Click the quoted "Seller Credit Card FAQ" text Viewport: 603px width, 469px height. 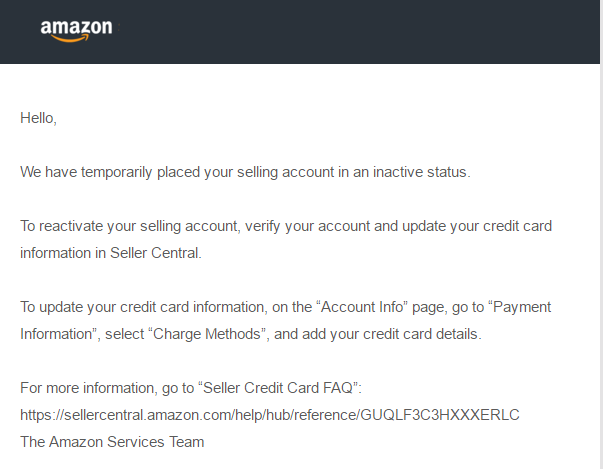pos(278,388)
